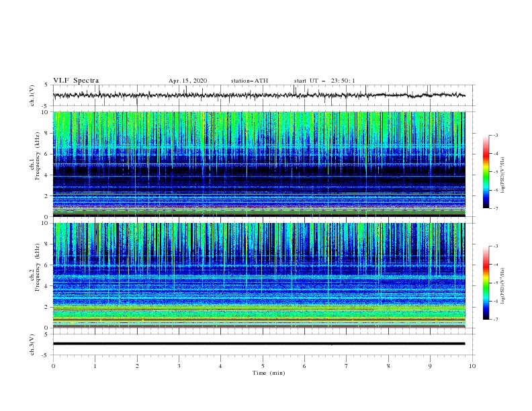Click the time axis tick label "9"
This screenshot has height=411, width=532.
coord(430,366)
